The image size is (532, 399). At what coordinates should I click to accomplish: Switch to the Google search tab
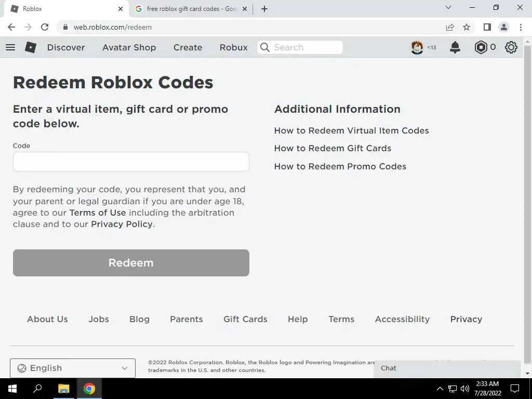coord(191,9)
